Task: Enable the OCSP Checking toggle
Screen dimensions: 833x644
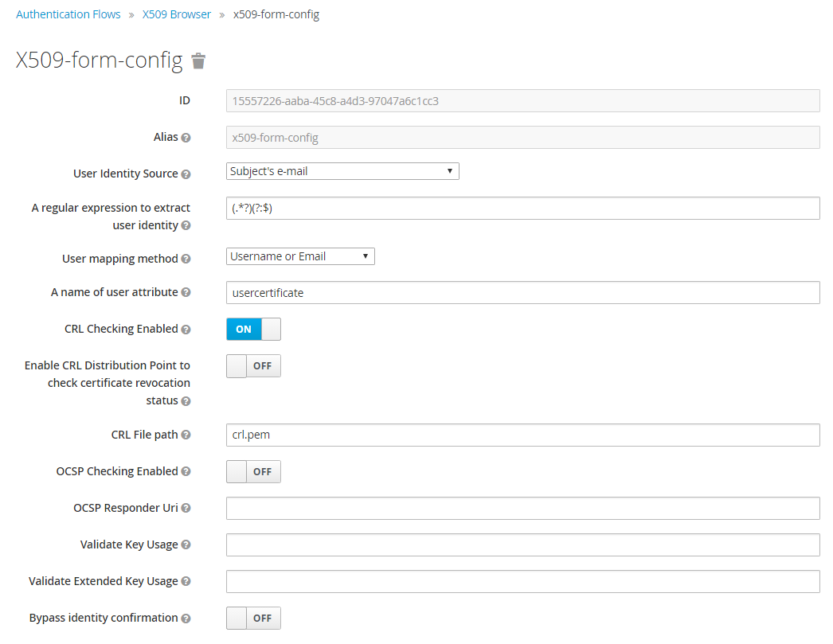Action: point(253,472)
